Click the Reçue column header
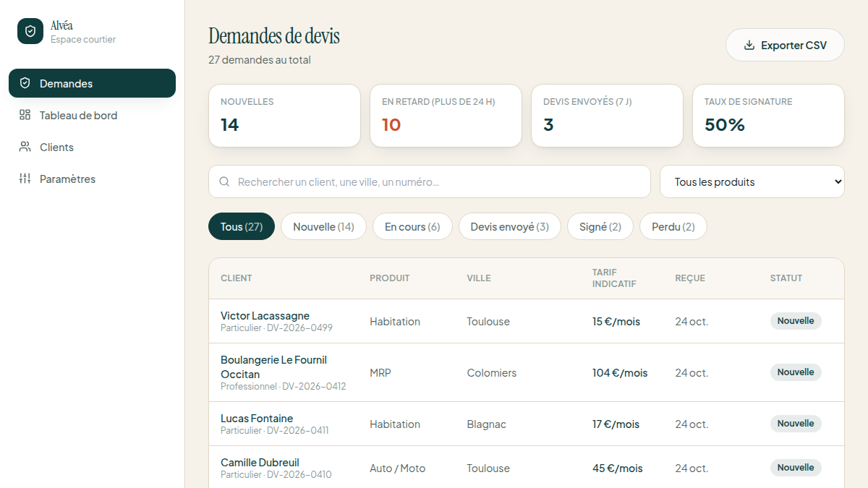This screenshot has height=488, width=868. coord(690,278)
